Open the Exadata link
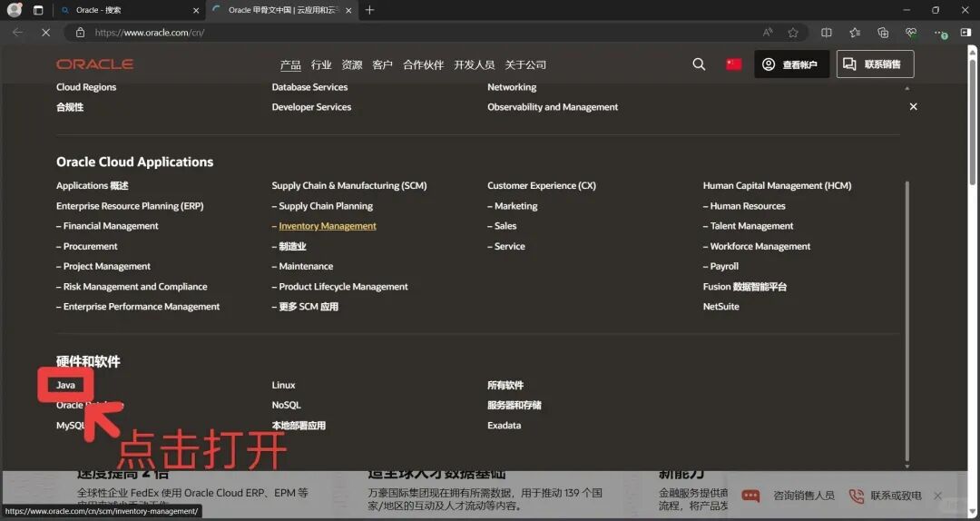Screen dimensions: 980x521 [505, 426]
